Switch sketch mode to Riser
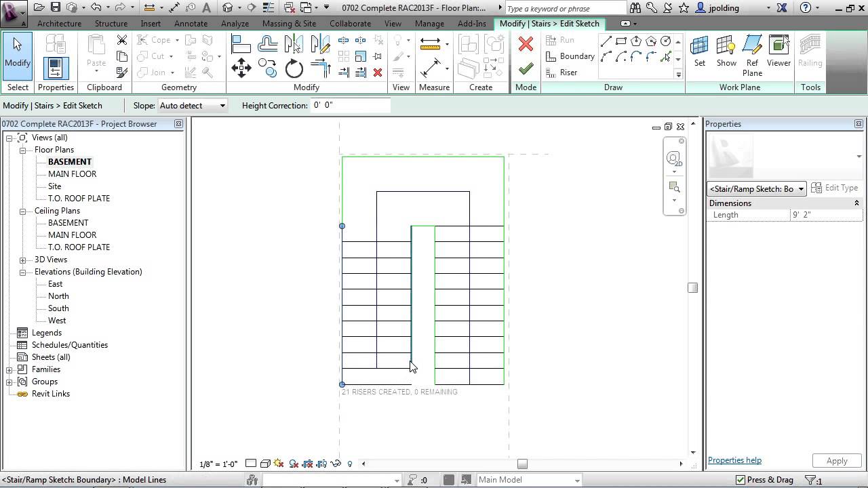This screenshot has width=868, height=488. click(x=568, y=73)
